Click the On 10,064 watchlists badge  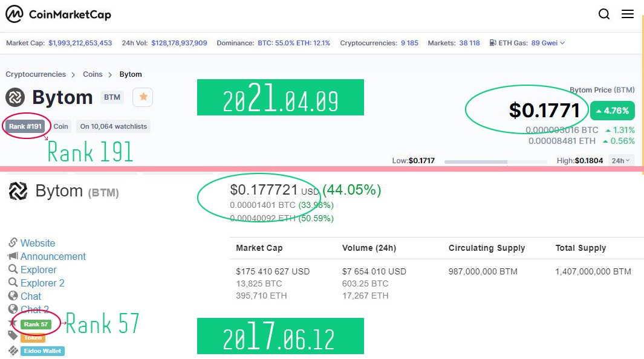(x=114, y=126)
